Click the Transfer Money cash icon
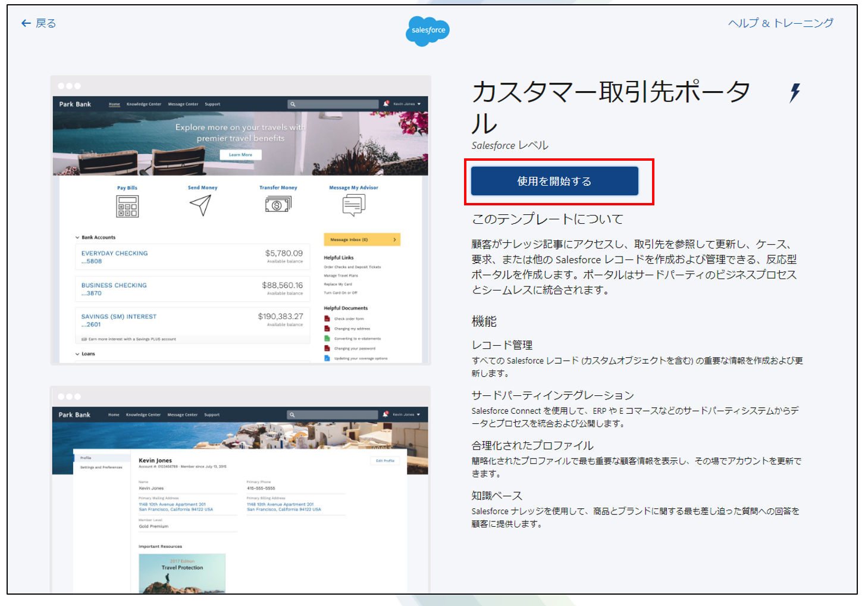The height and width of the screenshot is (606, 868). (278, 205)
